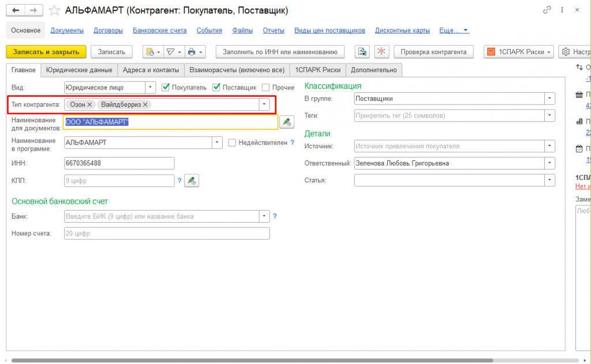This screenshot has width=591, height=364.
Task: Click the red network links icon
Action: [x=381, y=52]
